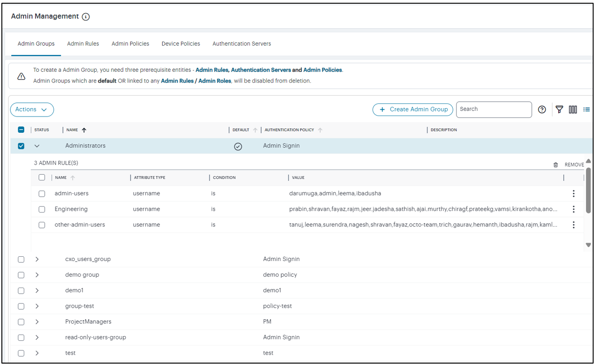Click the info icon beside Admin Management

click(x=86, y=17)
